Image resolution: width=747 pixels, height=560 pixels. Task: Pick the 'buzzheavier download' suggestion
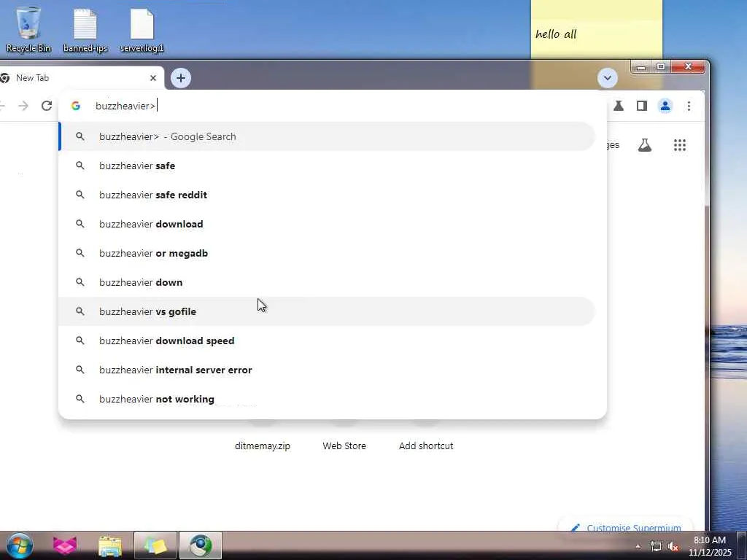328,224
